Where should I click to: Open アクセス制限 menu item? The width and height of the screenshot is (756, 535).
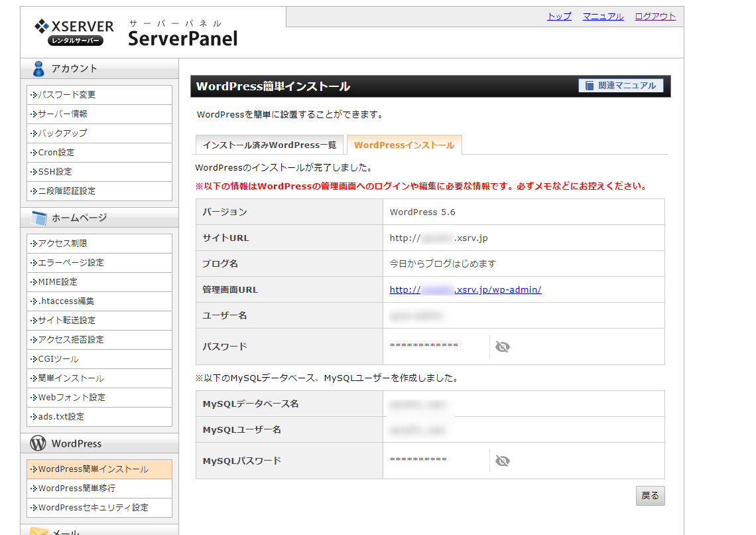click(x=99, y=243)
